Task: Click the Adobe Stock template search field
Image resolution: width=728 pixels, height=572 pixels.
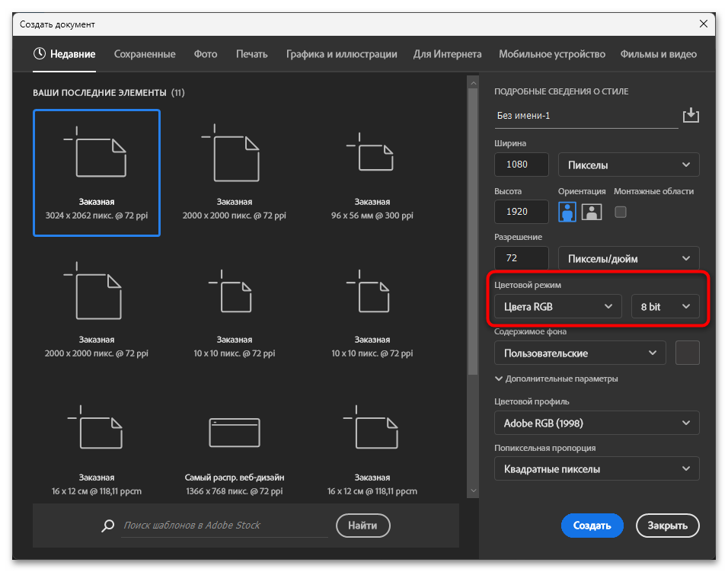Action: [x=224, y=526]
